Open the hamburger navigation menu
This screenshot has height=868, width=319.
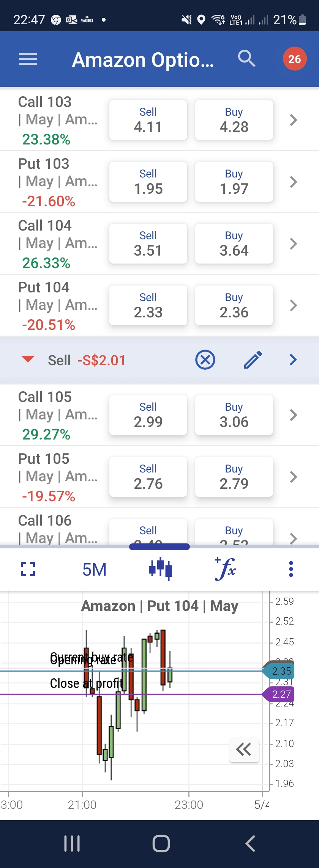pos(28,59)
